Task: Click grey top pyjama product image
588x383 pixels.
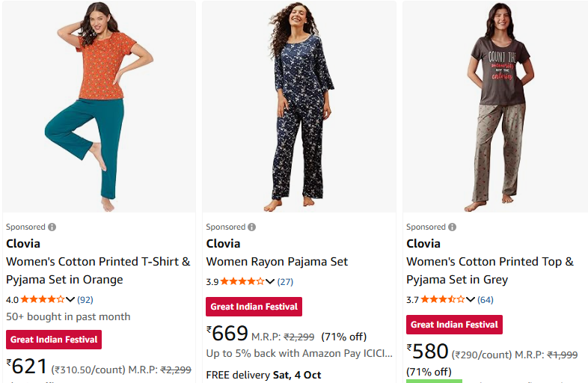Action: 499,107
